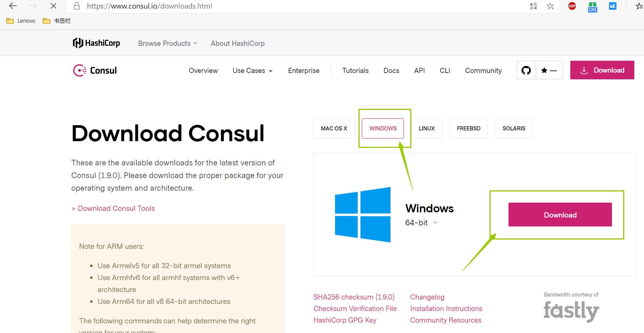Open the 64-bit architecture dropdown

[421, 223]
